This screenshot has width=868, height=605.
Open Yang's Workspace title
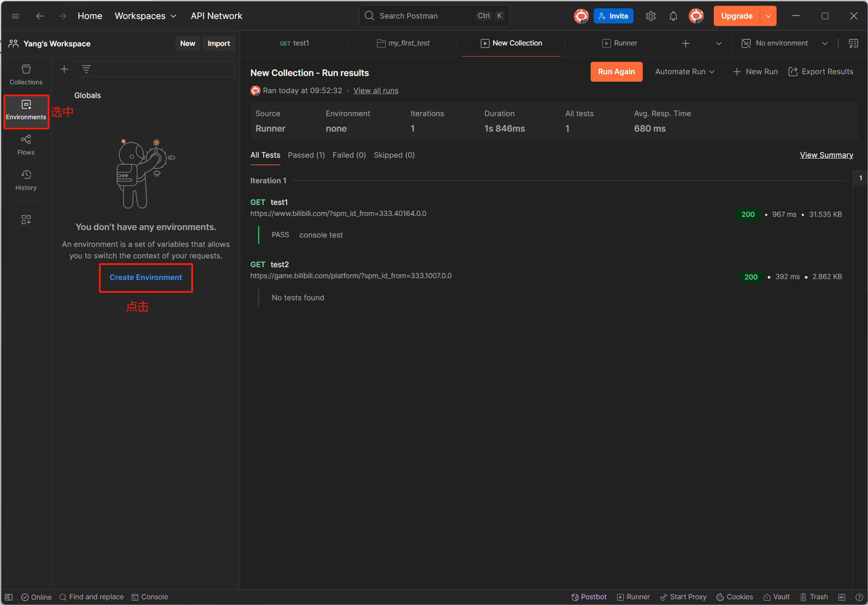click(57, 43)
